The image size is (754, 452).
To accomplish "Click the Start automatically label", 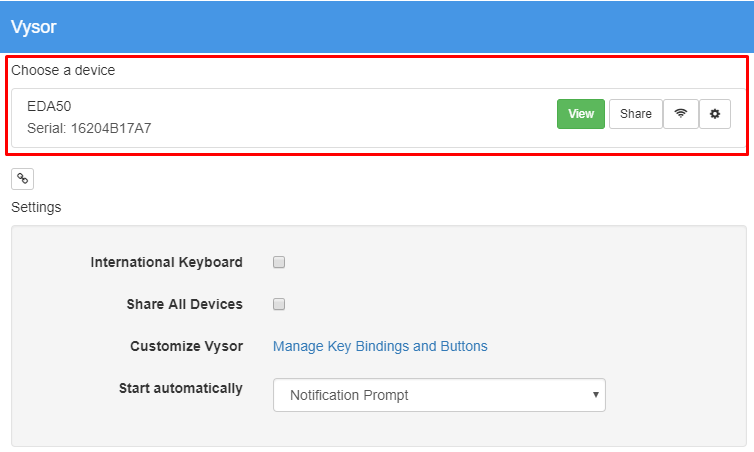I will point(181,388).
